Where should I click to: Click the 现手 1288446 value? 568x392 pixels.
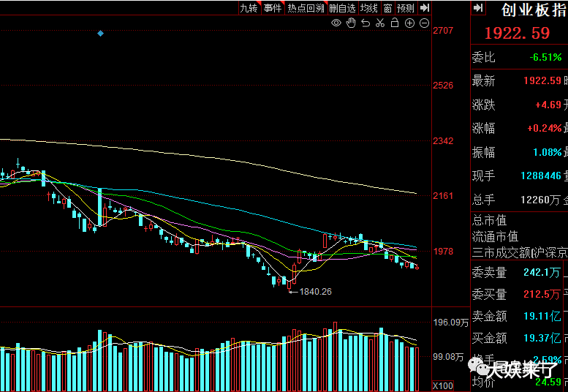pyautogui.click(x=541, y=176)
